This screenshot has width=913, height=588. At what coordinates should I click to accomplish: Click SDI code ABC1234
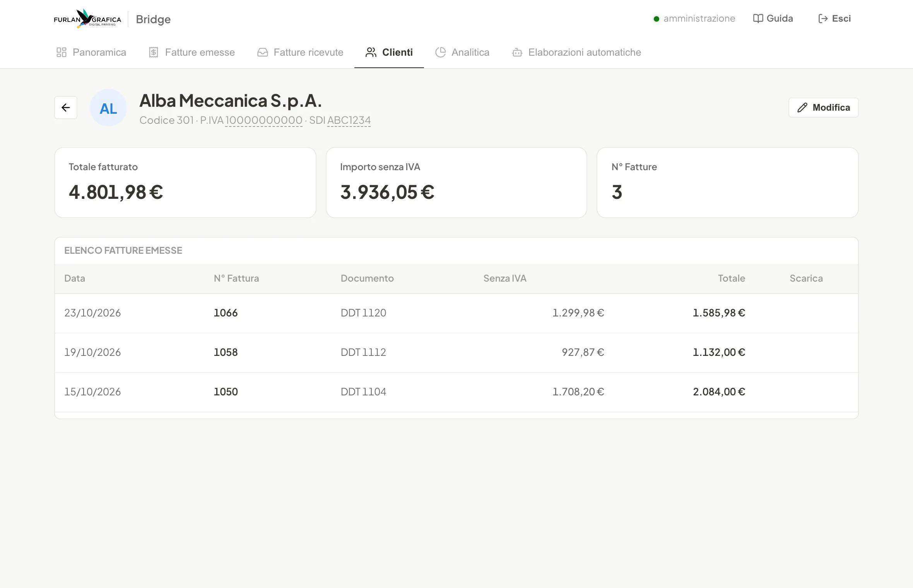point(349,120)
